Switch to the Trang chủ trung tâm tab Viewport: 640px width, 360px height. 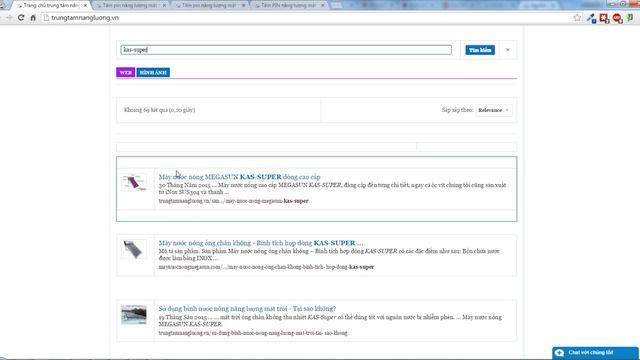point(51,6)
